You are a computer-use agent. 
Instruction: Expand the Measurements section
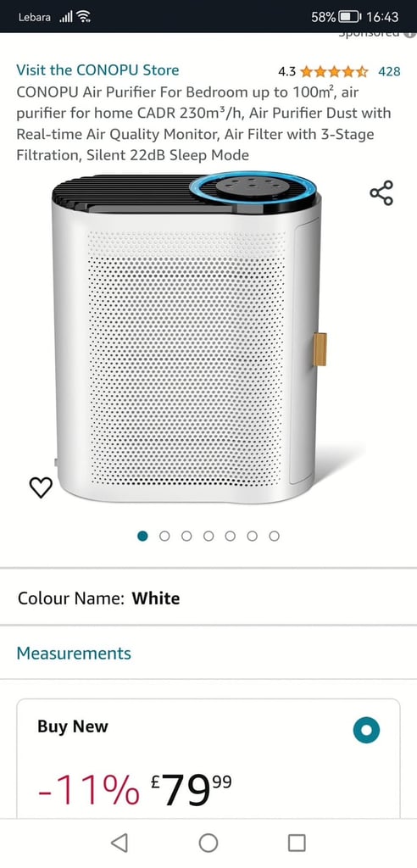click(x=208, y=654)
